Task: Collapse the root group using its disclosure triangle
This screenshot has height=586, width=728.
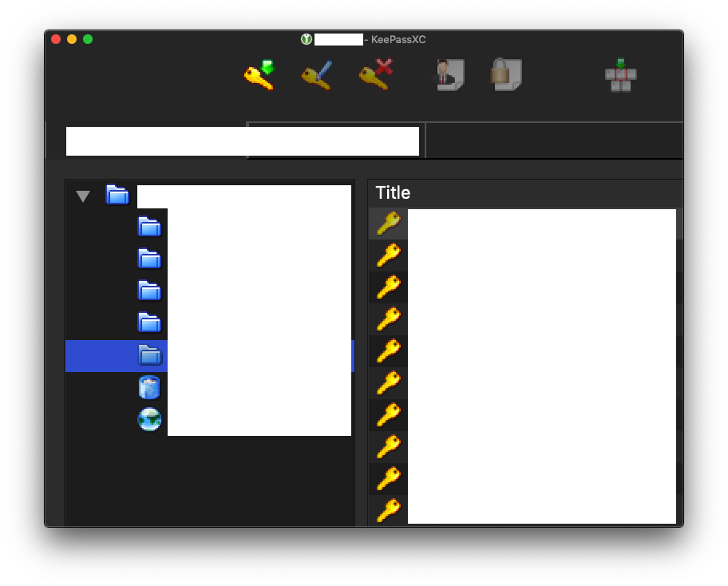Action: [x=84, y=195]
